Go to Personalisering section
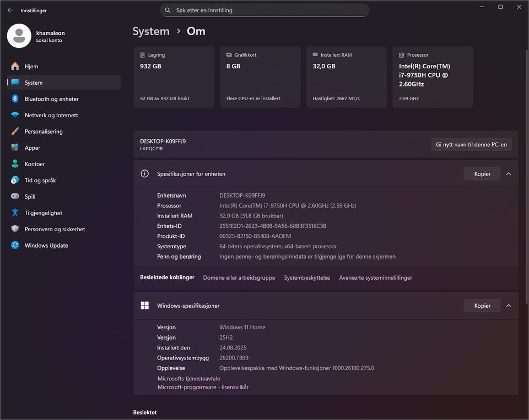The height and width of the screenshot is (420, 529). 44,132
